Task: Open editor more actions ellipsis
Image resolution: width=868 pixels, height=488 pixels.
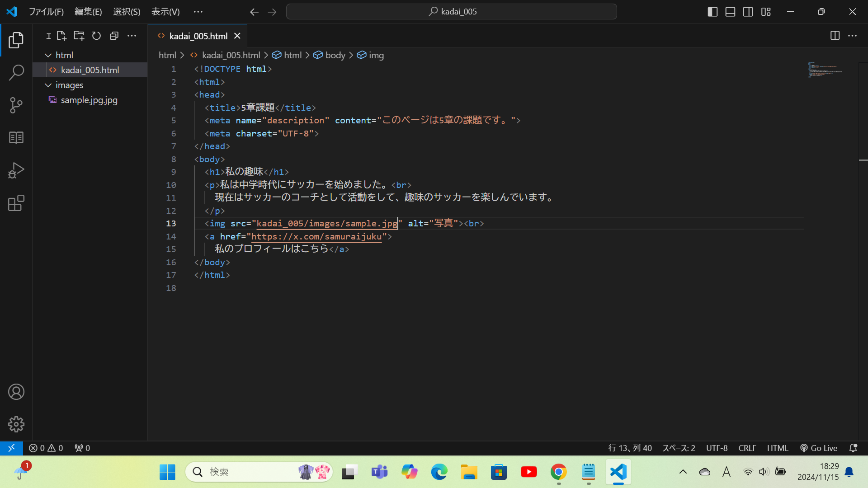Action: click(852, 36)
